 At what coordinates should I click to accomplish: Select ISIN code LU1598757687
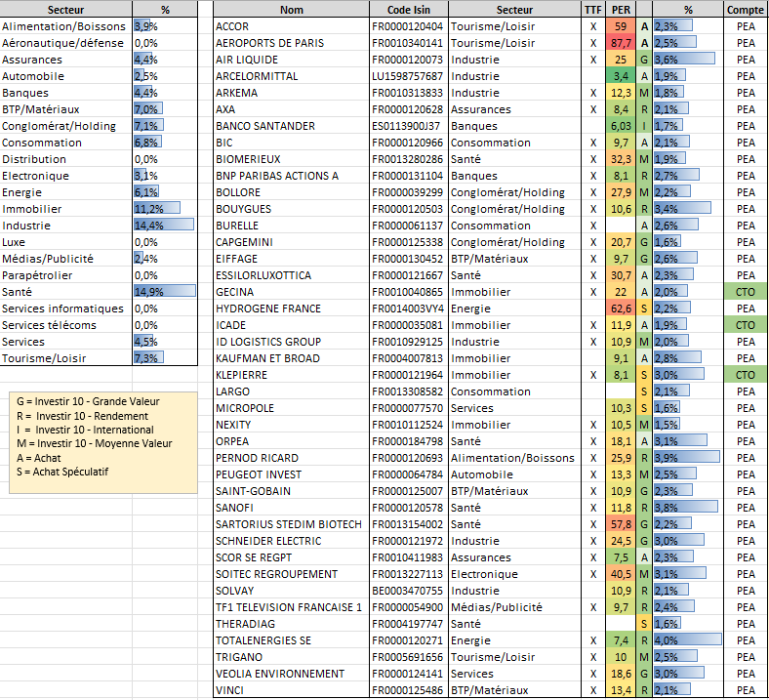point(409,76)
